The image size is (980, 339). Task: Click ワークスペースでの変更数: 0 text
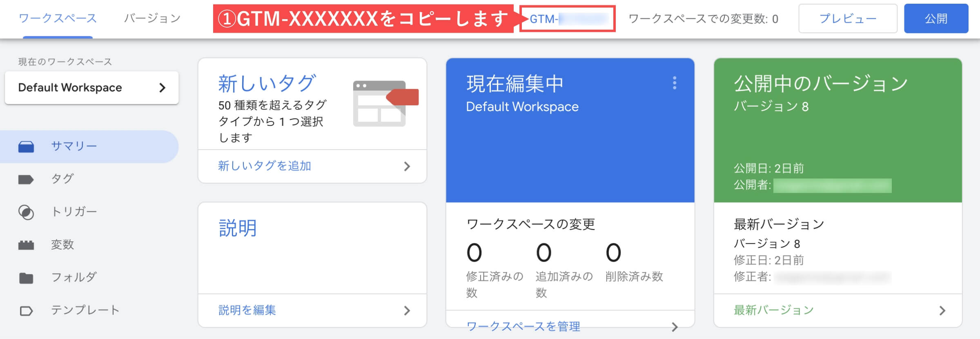[703, 19]
